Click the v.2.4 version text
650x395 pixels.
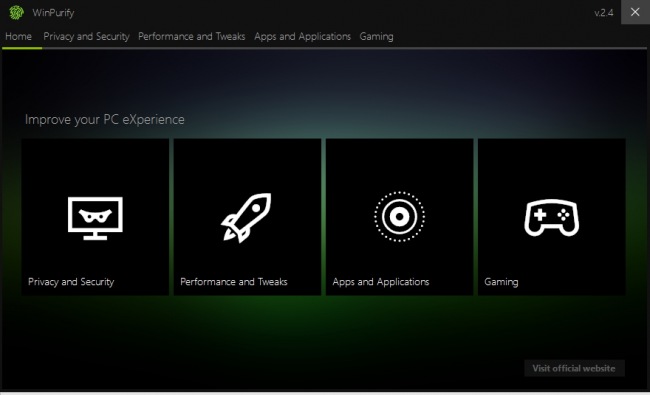click(604, 13)
